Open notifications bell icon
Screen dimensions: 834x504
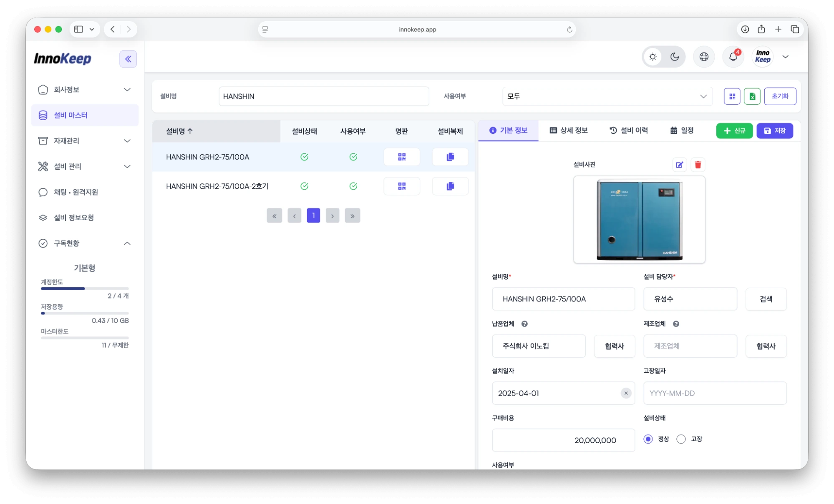pos(733,57)
